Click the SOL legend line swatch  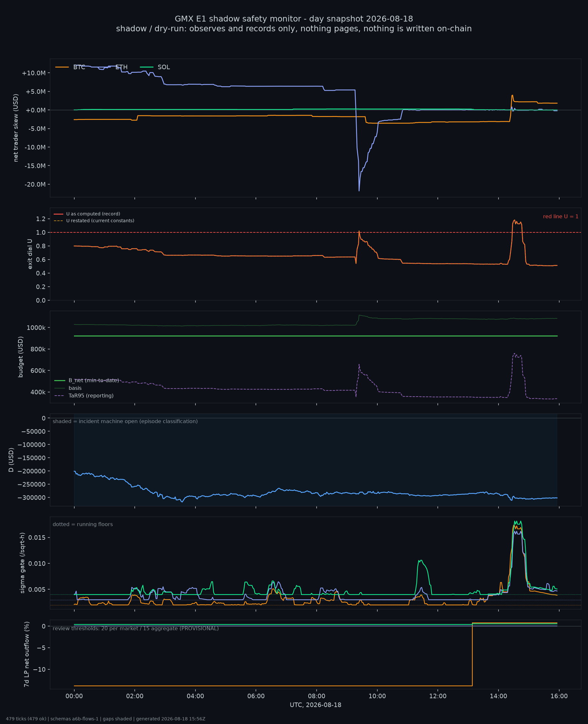coord(147,67)
